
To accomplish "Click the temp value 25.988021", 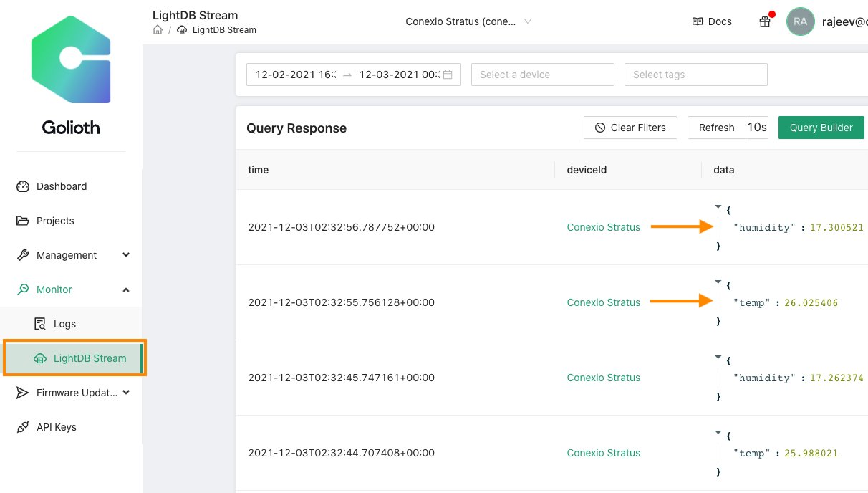I will (x=811, y=453).
